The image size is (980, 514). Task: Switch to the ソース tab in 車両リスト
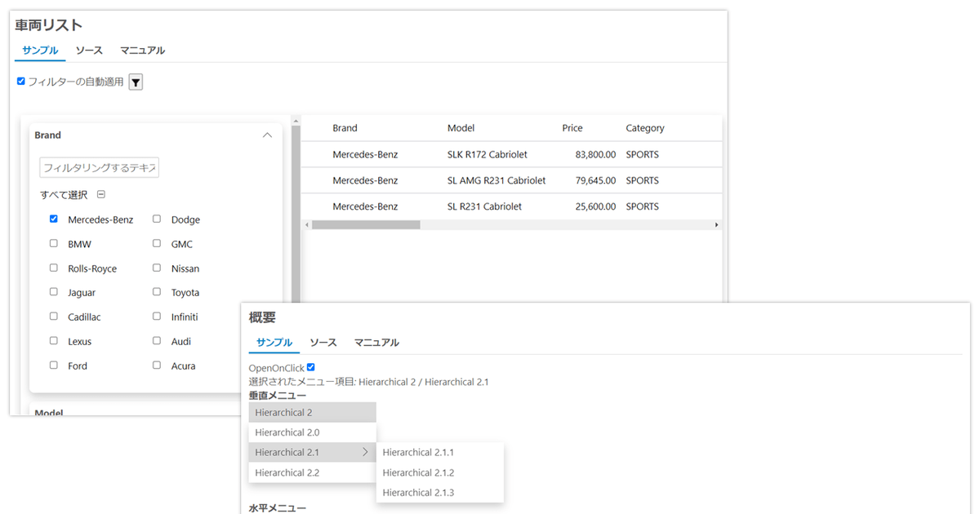pos(89,50)
